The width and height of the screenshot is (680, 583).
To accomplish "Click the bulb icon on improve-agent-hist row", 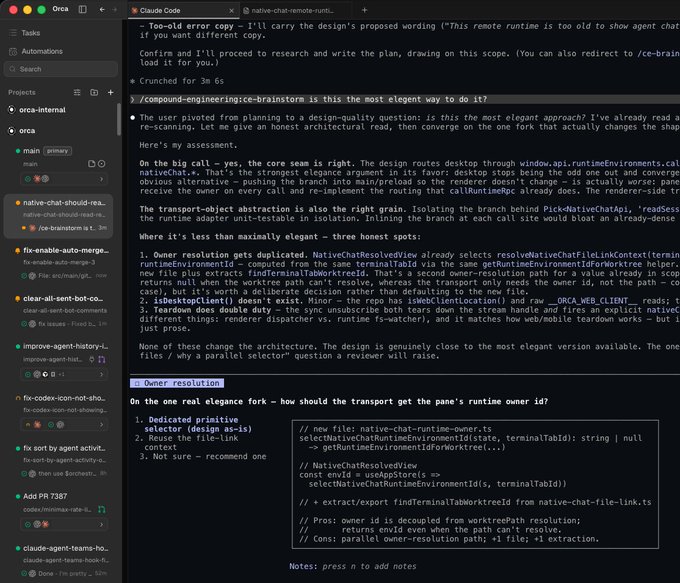I will (92, 359).
